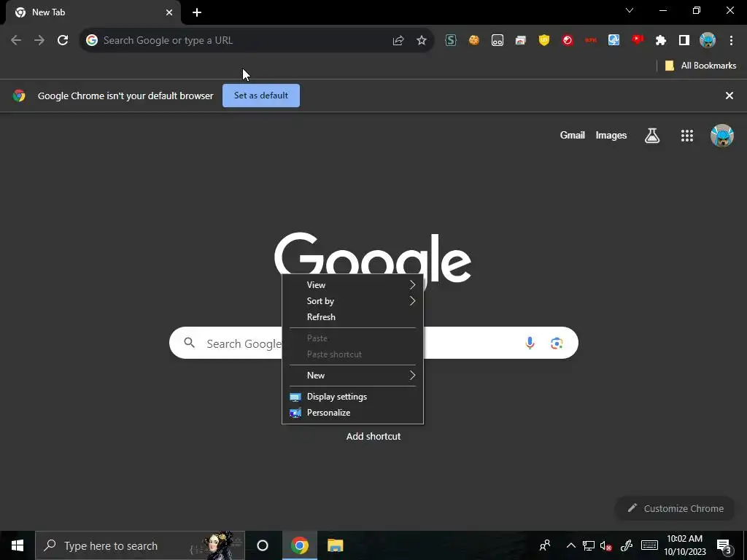Open Search Labs flask icon
This screenshot has width=747, height=560.
point(652,136)
